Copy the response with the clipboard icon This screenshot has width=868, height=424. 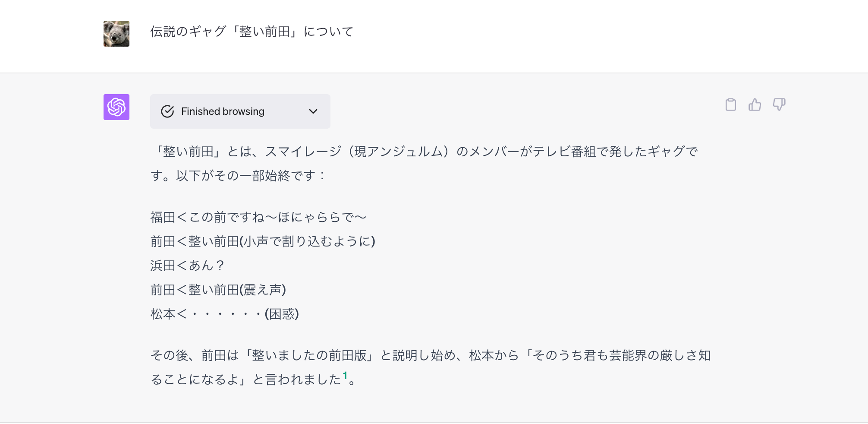pyautogui.click(x=730, y=104)
